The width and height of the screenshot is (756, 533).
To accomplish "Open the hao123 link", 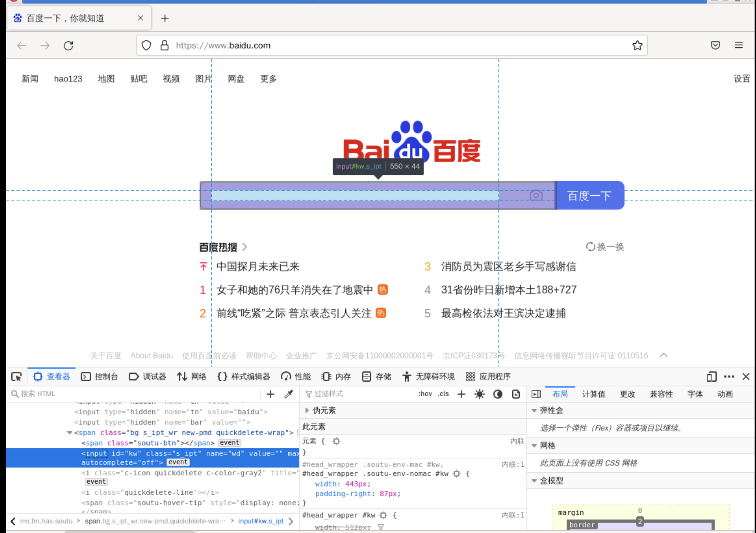I will coord(68,79).
